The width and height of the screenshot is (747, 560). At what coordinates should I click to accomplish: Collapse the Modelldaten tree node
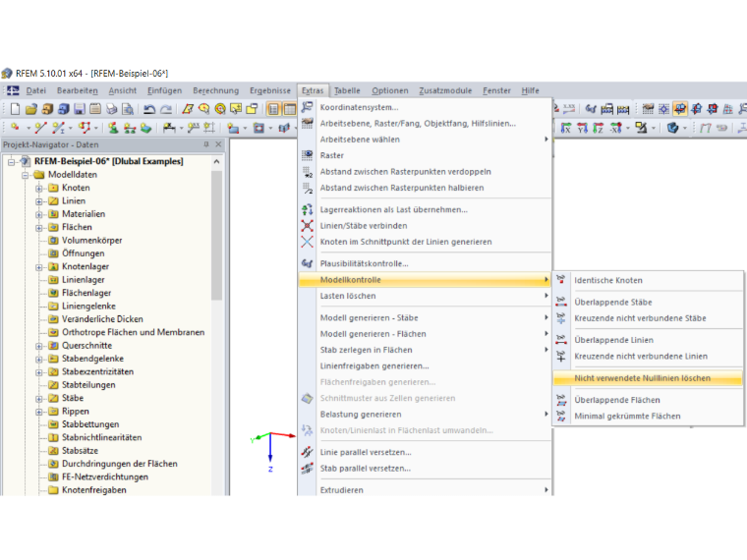(26, 175)
